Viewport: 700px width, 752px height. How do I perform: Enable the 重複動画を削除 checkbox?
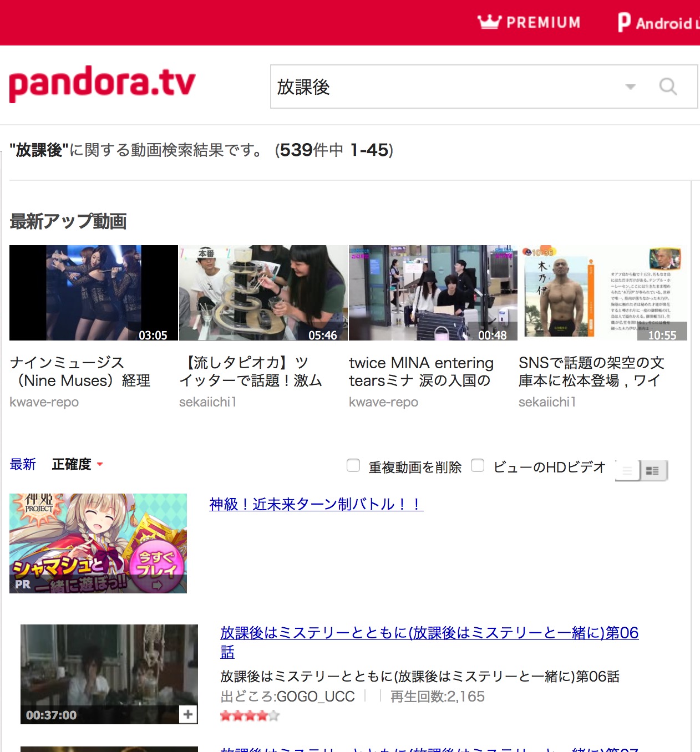353,465
